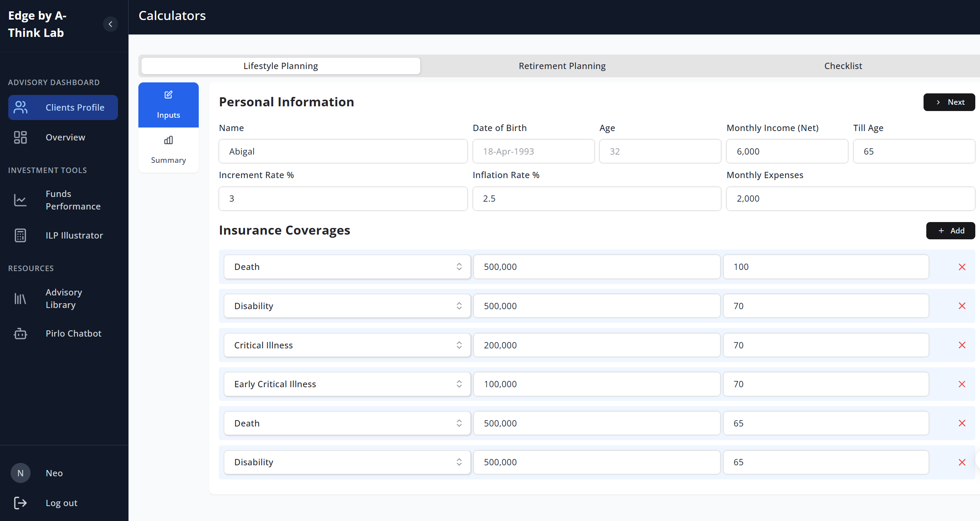Viewport: 980px width, 521px height.
Task: Click the Overview grid icon
Action: click(x=20, y=137)
